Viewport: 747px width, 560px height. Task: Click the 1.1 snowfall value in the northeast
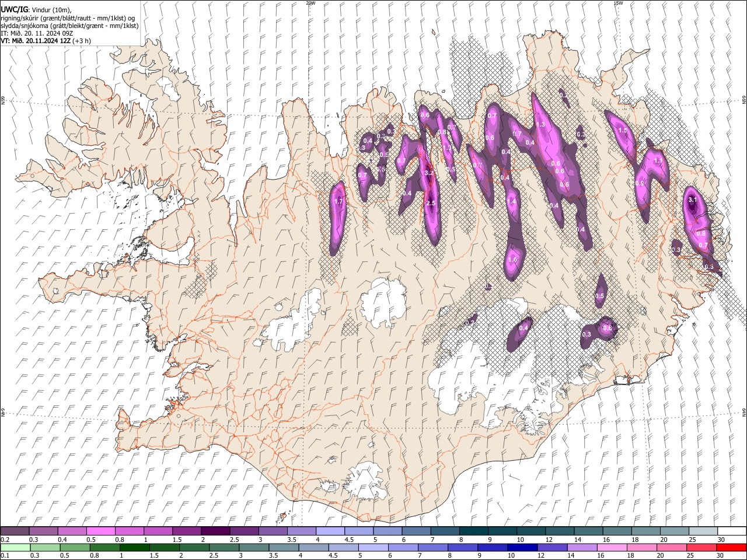point(658,161)
